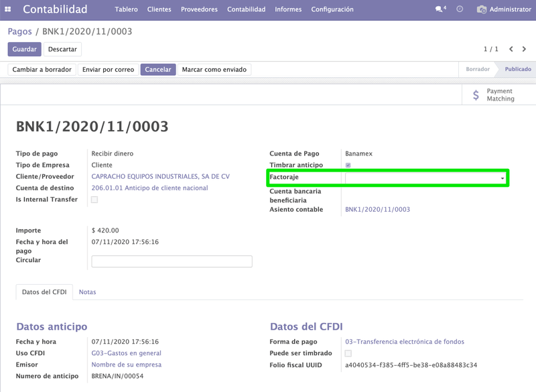Click the BRENA/IN/00054 anticipo number
Screen dimensions: 536x392
[118, 377]
